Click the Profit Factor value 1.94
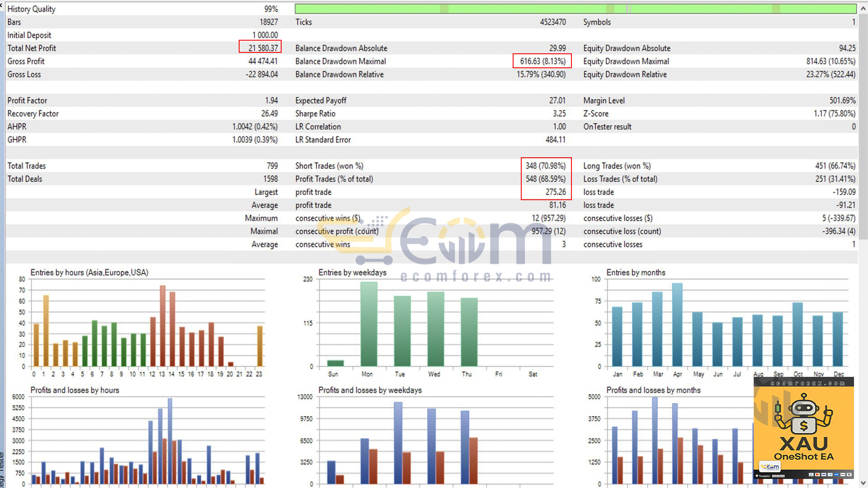Screen dimensions: 868x488 click(271, 100)
